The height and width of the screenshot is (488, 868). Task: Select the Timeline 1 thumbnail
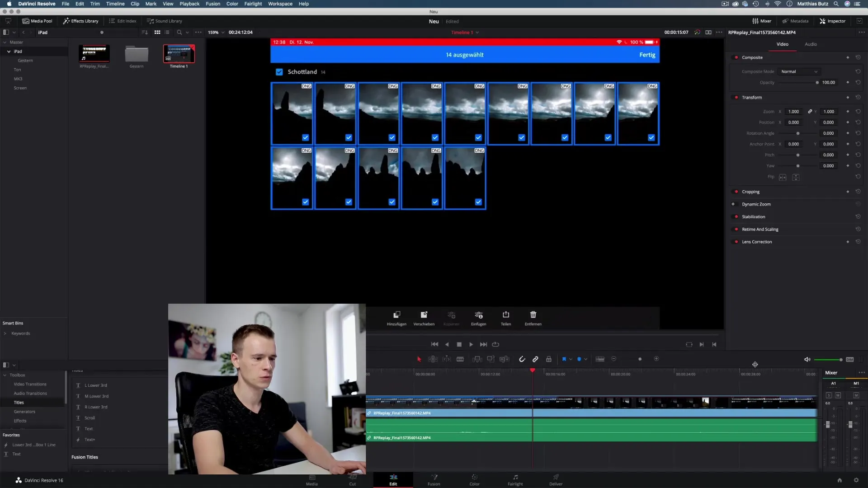click(179, 54)
